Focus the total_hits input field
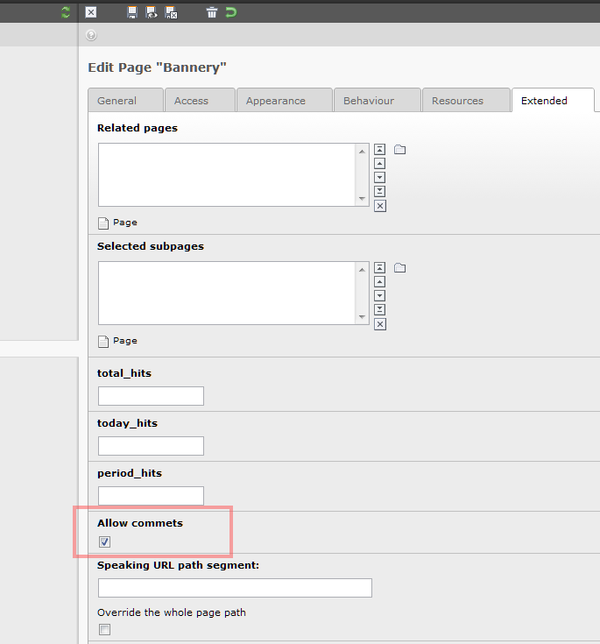 [x=151, y=396]
